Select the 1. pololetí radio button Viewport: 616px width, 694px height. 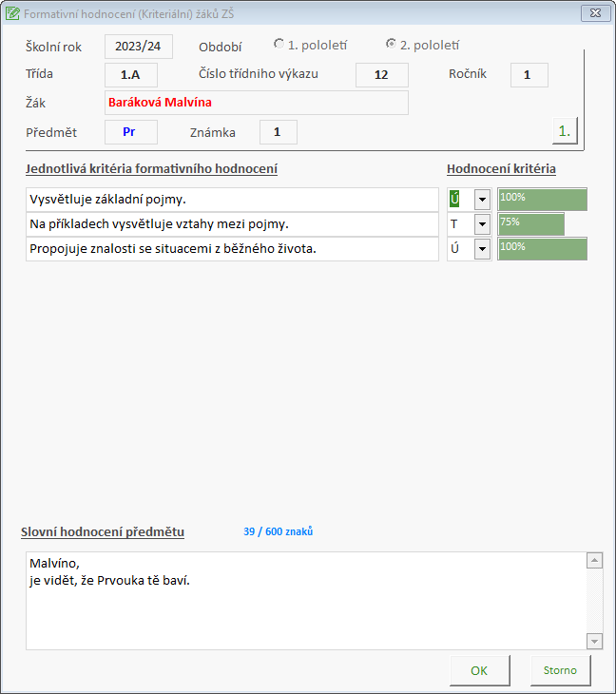(279, 44)
